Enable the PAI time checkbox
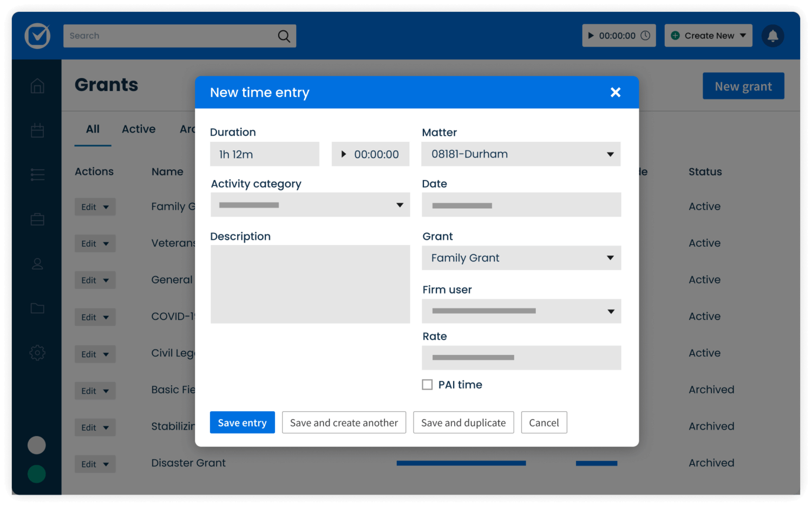Viewport: 812px width, 507px height. [x=427, y=384]
